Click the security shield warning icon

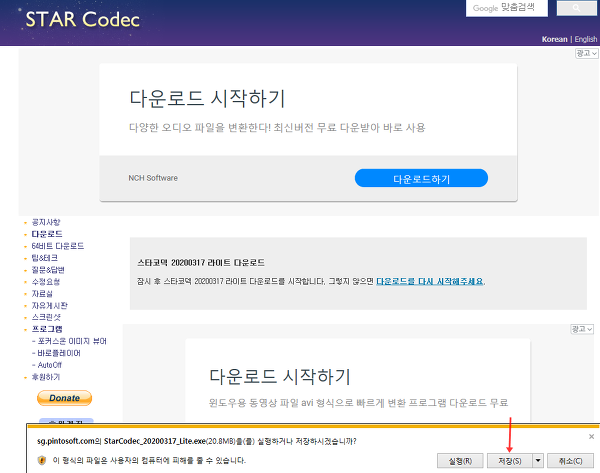[42, 460]
